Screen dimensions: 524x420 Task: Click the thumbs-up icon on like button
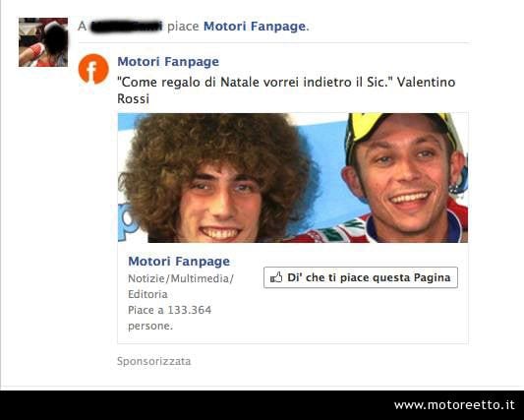276,277
